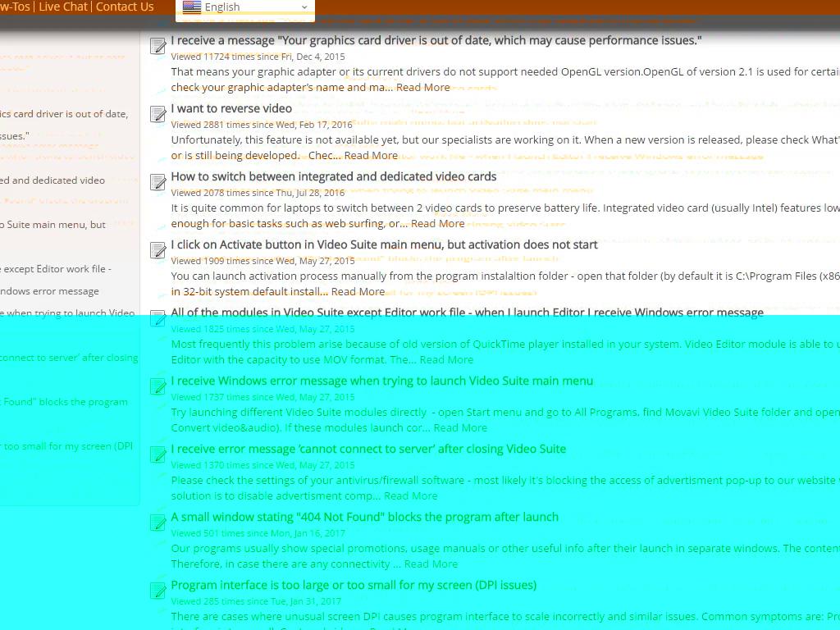The width and height of the screenshot is (840, 630).
Task: Click the article icon beside "I click on Activate button"
Action: pyautogui.click(x=158, y=249)
